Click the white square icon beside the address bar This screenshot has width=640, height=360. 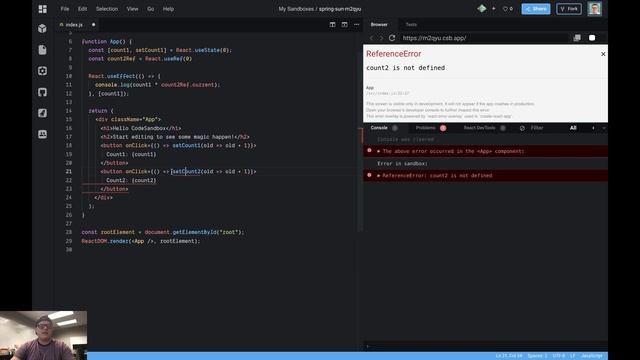[x=592, y=38]
